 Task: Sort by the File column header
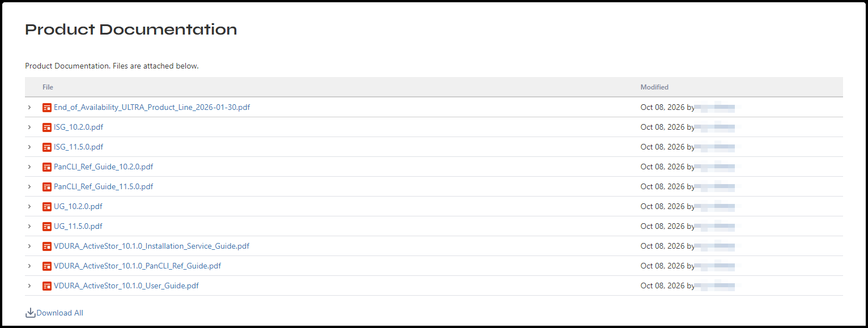pos(48,87)
